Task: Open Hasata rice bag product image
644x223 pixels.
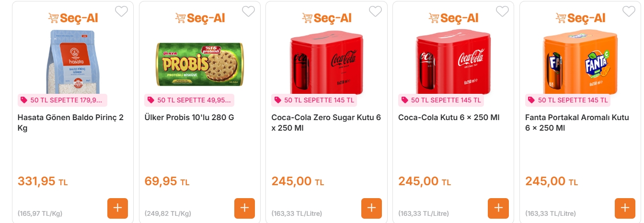Action: point(73,62)
